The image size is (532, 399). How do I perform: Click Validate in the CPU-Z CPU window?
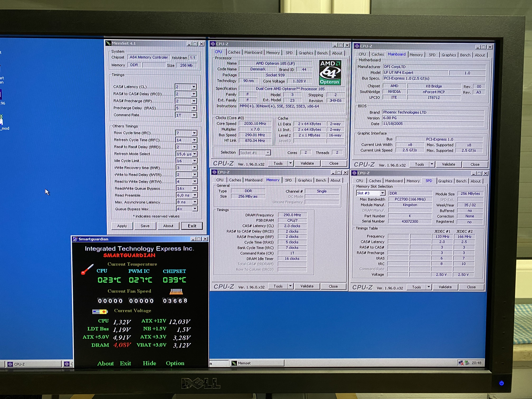[x=307, y=163]
